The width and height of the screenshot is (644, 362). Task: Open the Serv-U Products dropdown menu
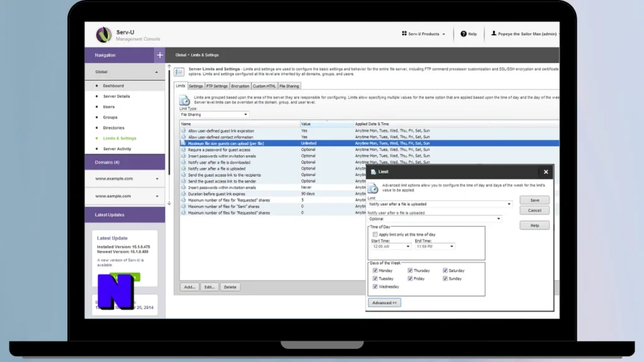[423, 34]
